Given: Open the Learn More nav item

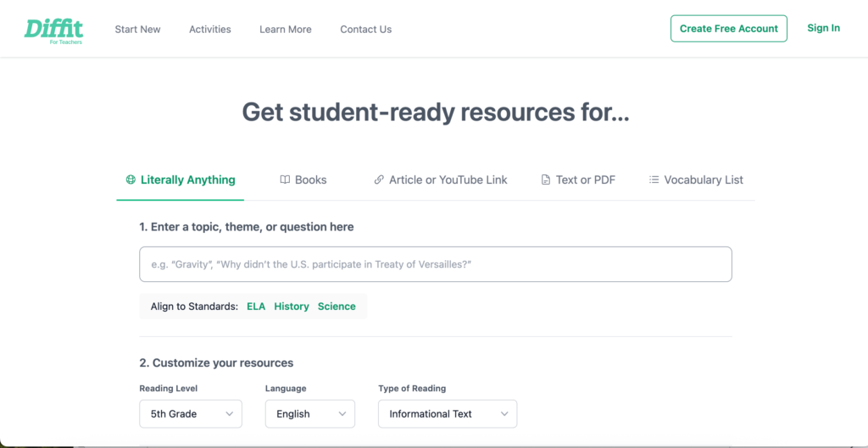Looking at the screenshot, I should click(x=286, y=30).
